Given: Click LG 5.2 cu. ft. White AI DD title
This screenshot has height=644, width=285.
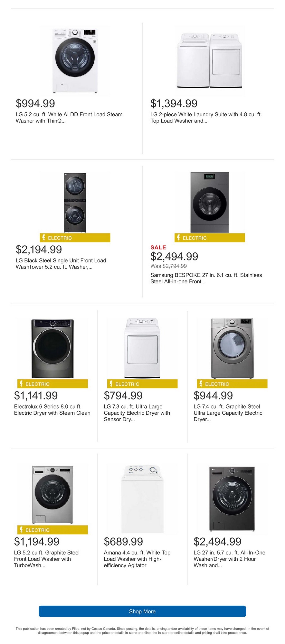Looking at the screenshot, I should 69,118.
